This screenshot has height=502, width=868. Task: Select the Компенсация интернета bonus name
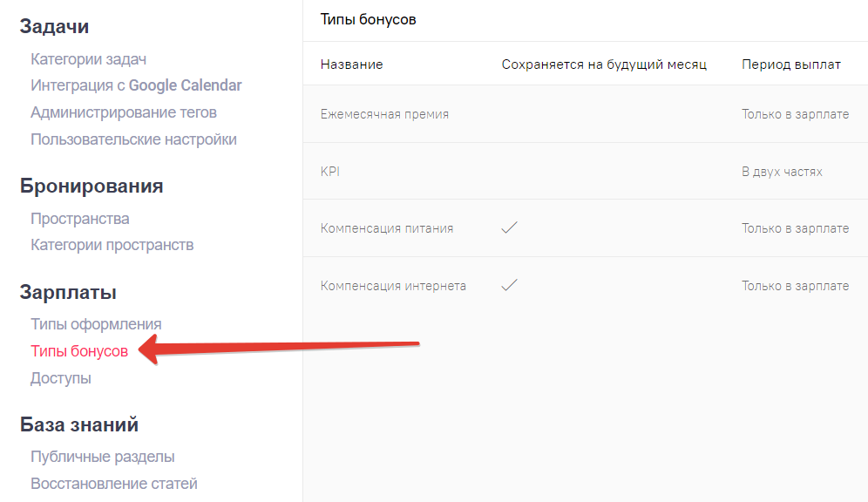pos(393,286)
